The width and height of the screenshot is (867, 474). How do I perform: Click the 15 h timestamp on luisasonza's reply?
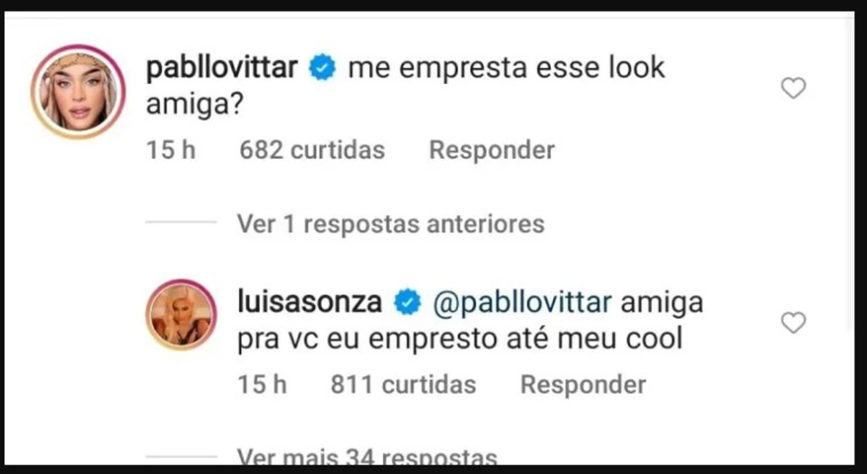[x=262, y=384]
